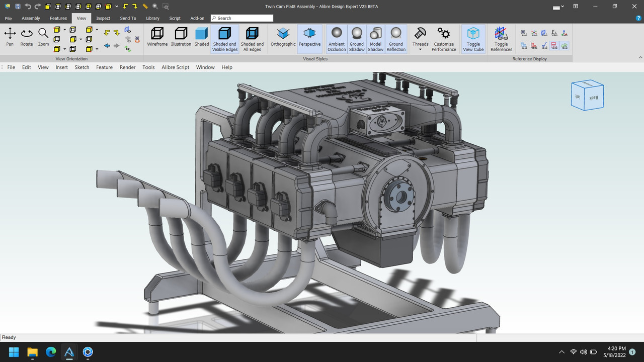
Task: Open the Alibre Script menu
Action: 175,67
